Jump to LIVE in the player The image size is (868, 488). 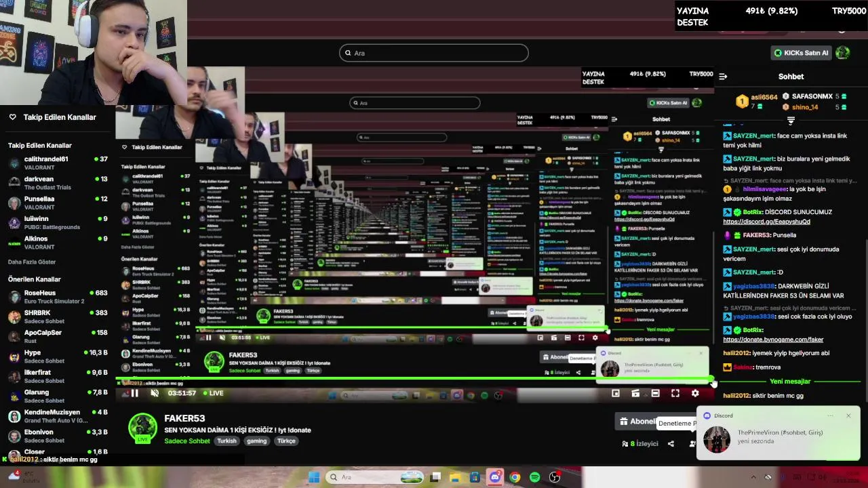(212, 393)
